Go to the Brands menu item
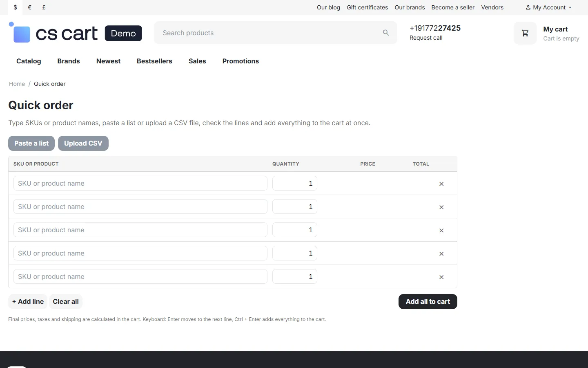 click(69, 61)
